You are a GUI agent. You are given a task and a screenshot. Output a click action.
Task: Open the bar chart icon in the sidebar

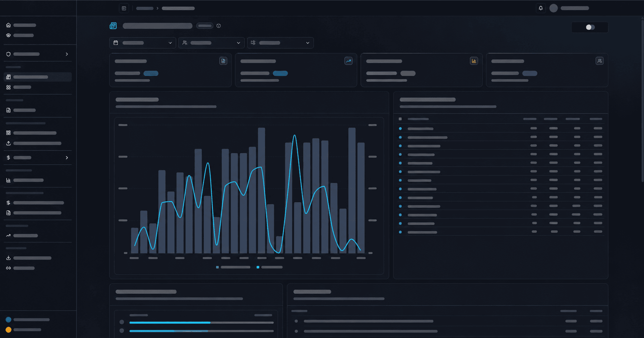click(9, 180)
